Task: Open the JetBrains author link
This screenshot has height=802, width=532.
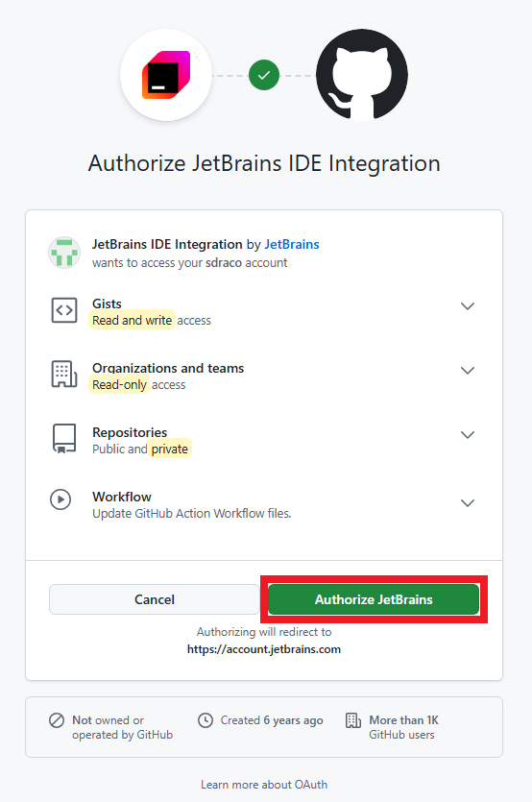Action: tap(292, 245)
